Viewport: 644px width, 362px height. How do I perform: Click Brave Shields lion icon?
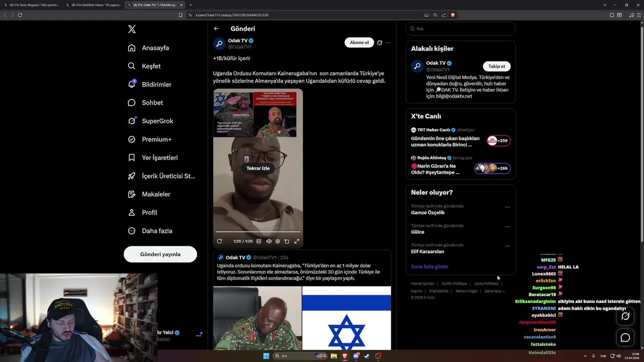pos(453,15)
